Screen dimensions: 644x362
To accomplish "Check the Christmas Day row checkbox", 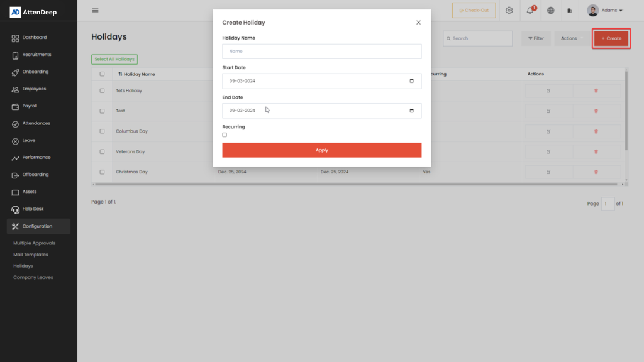I will pyautogui.click(x=102, y=172).
